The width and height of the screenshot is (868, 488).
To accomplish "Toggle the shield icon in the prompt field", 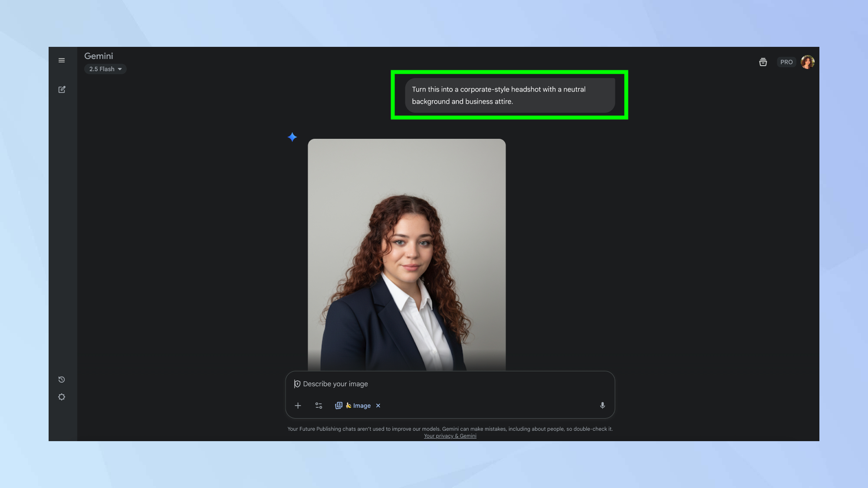I will [x=297, y=384].
